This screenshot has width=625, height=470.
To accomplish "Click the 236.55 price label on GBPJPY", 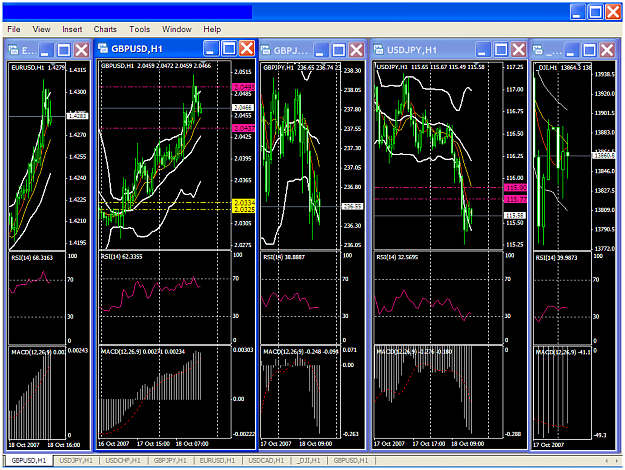I will pos(353,206).
